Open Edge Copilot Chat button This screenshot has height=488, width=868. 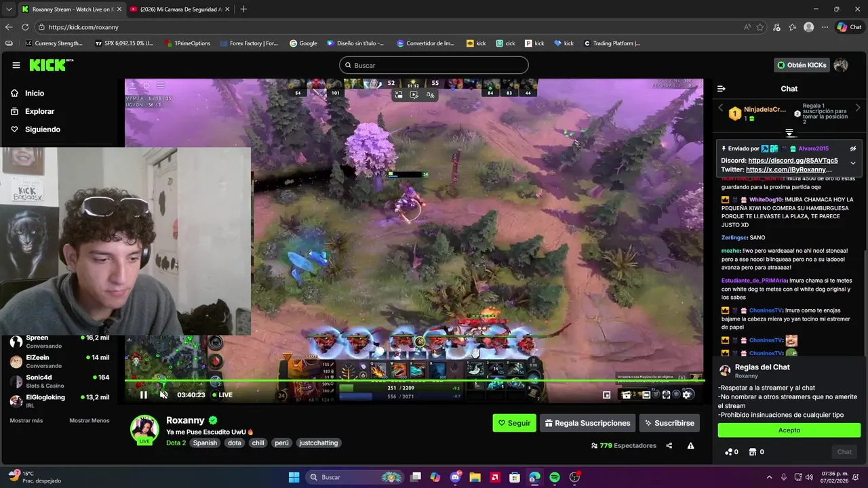click(850, 27)
